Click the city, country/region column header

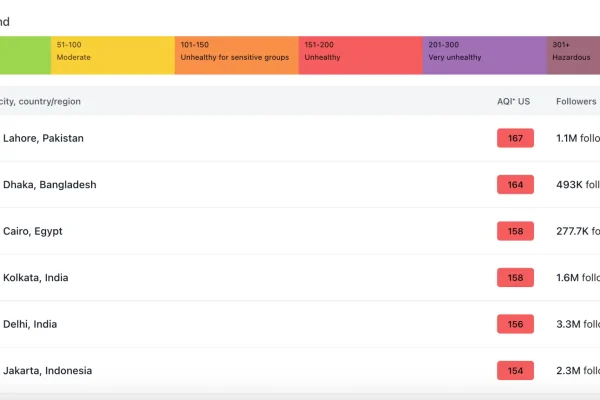coord(40,101)
